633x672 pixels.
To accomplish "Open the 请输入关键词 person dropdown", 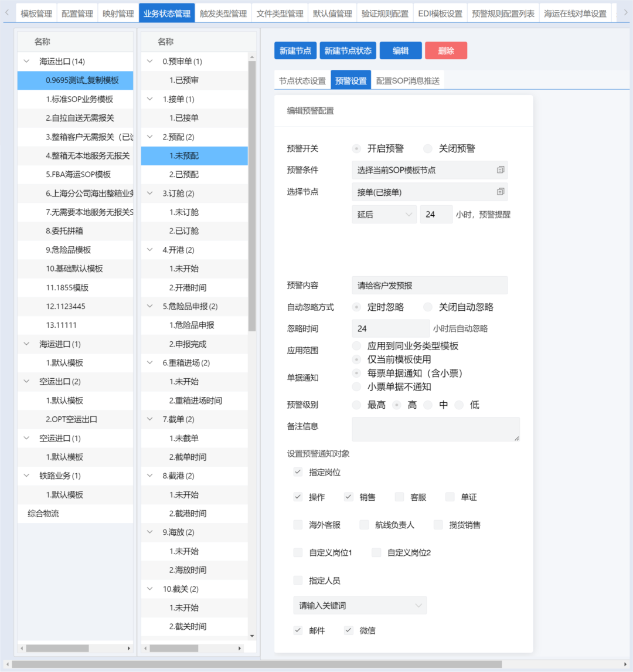I will 360,605.
